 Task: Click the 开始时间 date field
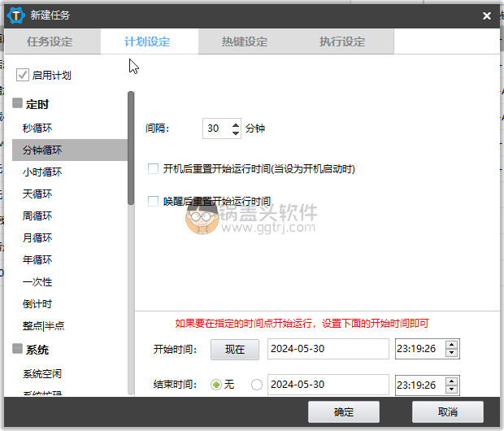click(x=328, y=349)
